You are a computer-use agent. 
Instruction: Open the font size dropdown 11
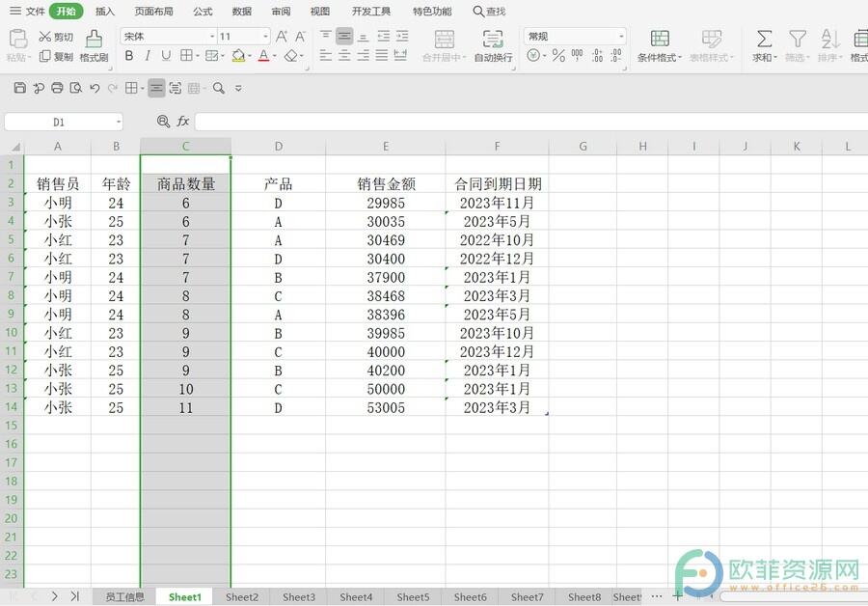click(x=266, y=37)
